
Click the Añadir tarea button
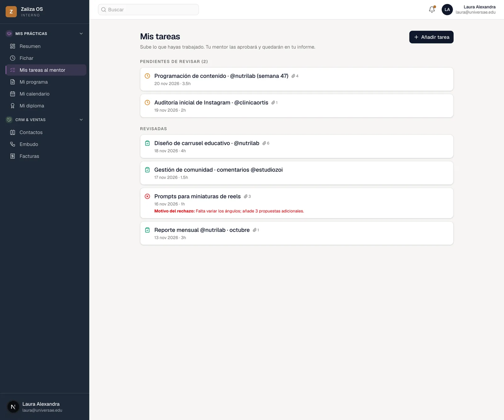click(431, 37)
